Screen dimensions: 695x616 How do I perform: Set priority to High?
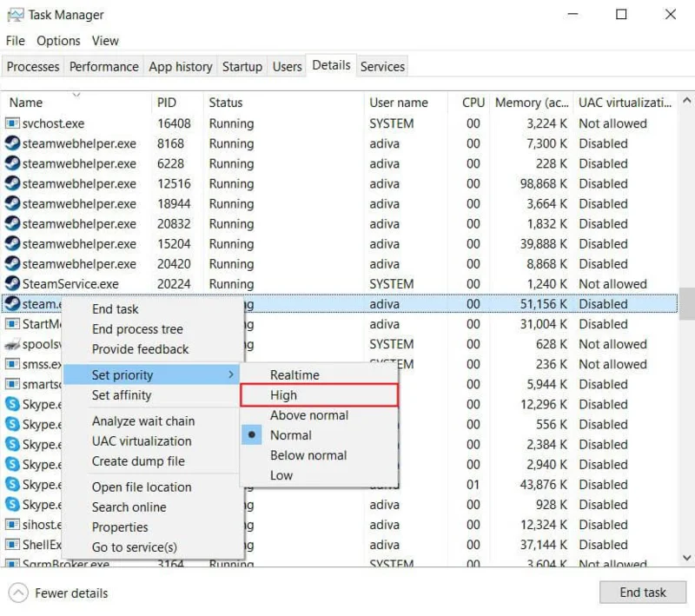(319, 394)
